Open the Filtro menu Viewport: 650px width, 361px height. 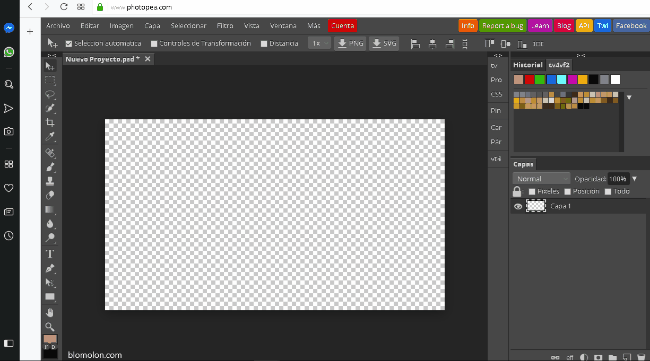click(x=225, y=26)
